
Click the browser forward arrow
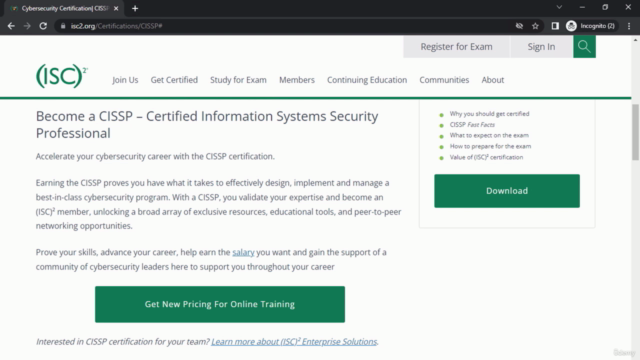(x=27, y=26)
